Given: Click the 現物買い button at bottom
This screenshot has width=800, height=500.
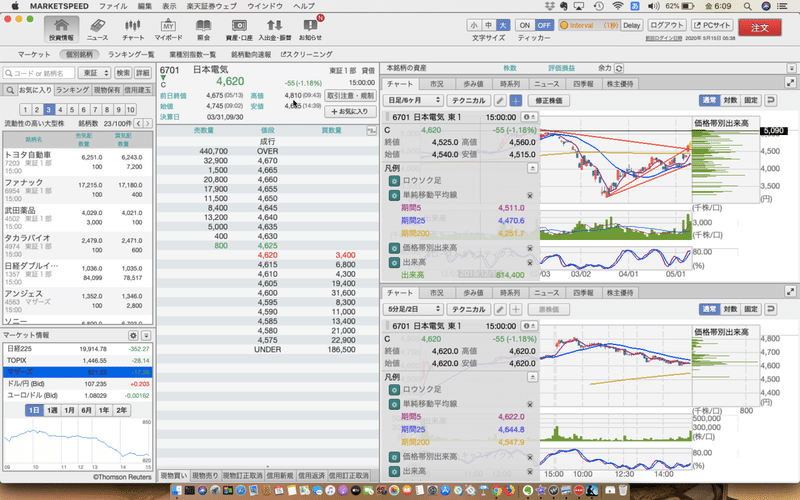Looking at the screenshot, I should (x=175, y=476).
